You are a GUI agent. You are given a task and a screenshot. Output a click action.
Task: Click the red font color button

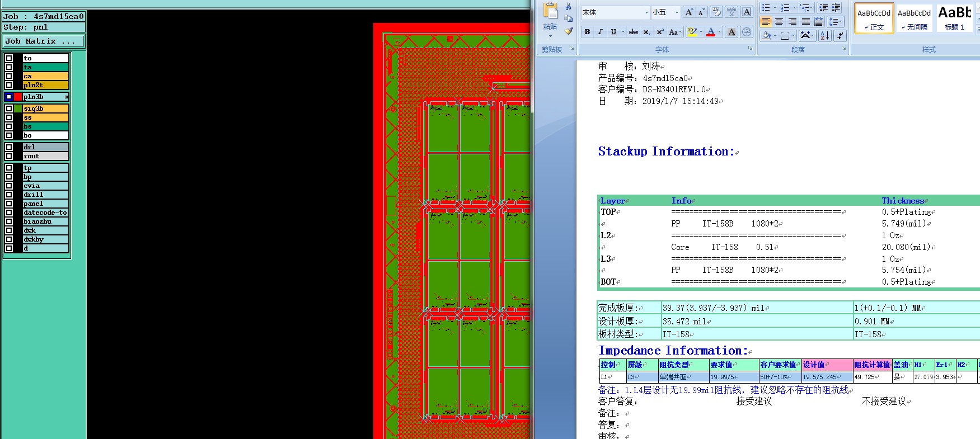(711, 32)
